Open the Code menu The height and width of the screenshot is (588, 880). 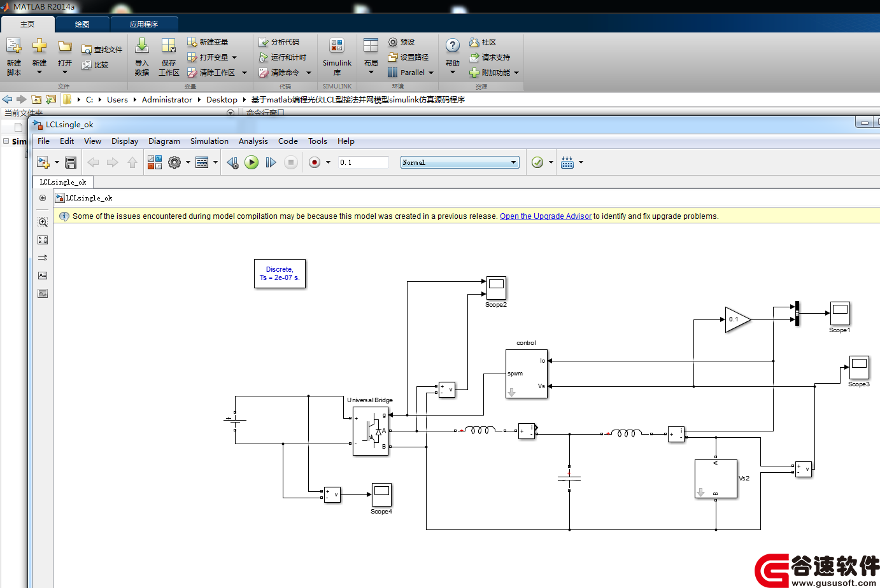[288, 141]
